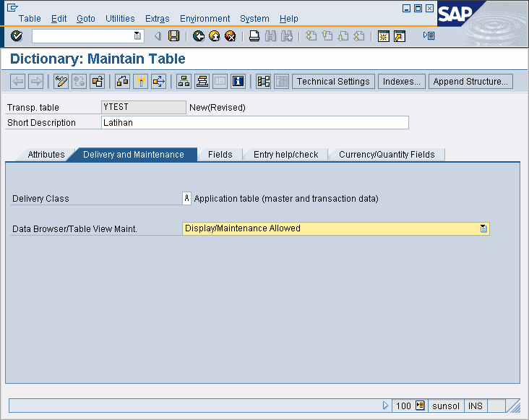Click the YTEST table name field
Screen dimensions: 529x420
[x=143, y=107]
